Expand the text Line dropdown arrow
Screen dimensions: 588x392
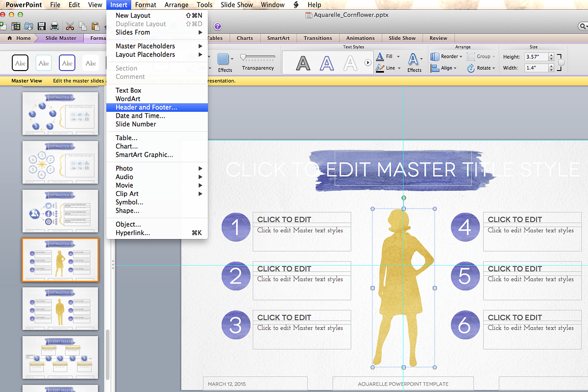399,69
